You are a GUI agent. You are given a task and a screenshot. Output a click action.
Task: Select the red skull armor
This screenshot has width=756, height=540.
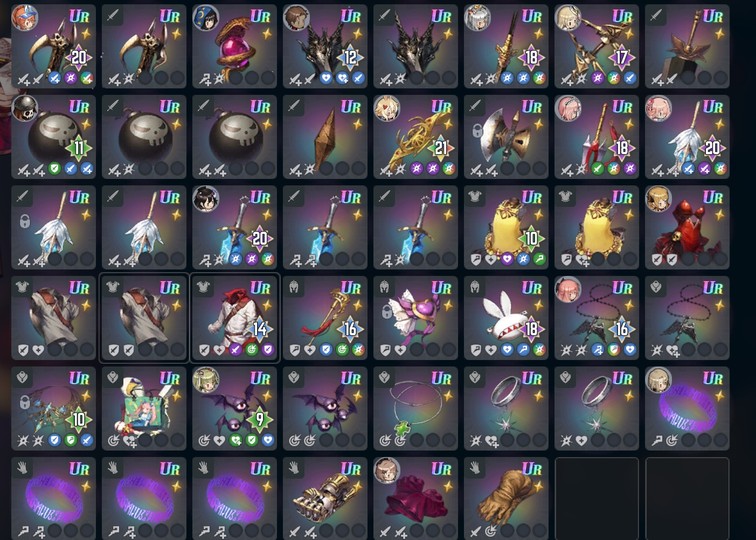(688, 228)
